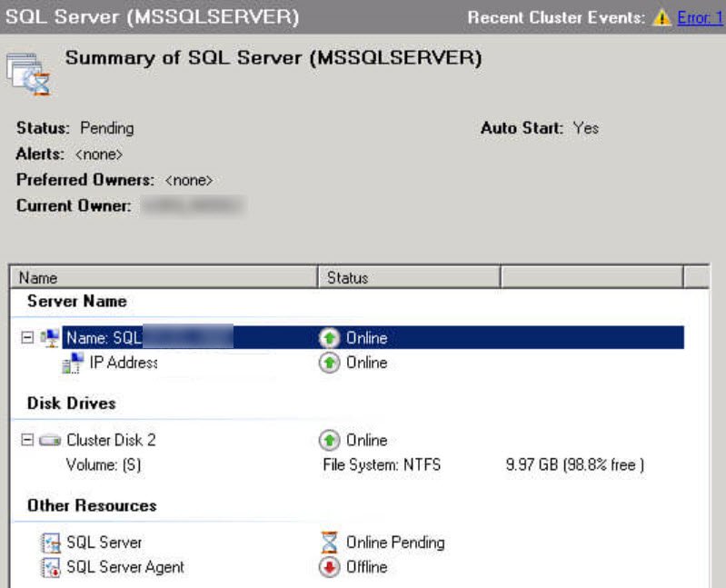Click the Alerts: <none> text
The height and width of the screenshot is (588, 726).
tap(69, 154)
